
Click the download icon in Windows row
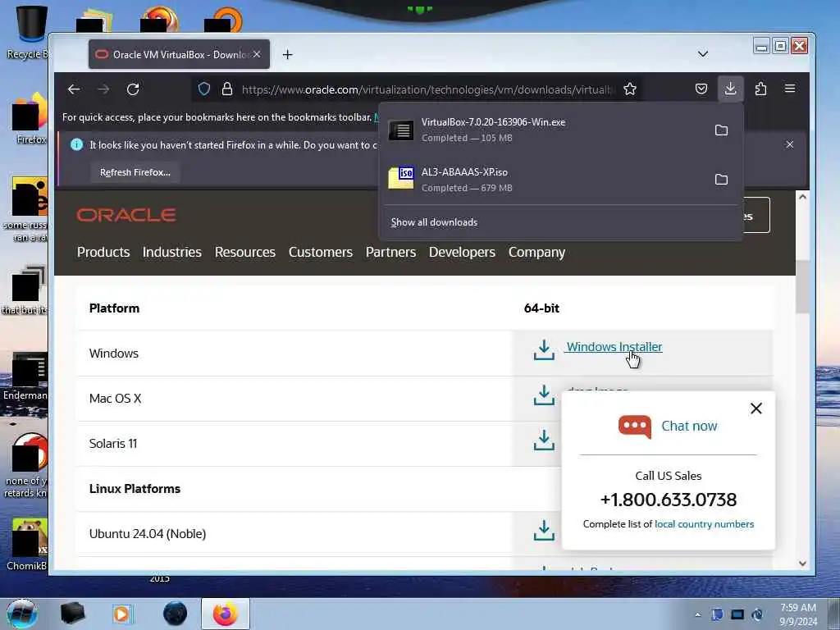click(544, 349)
